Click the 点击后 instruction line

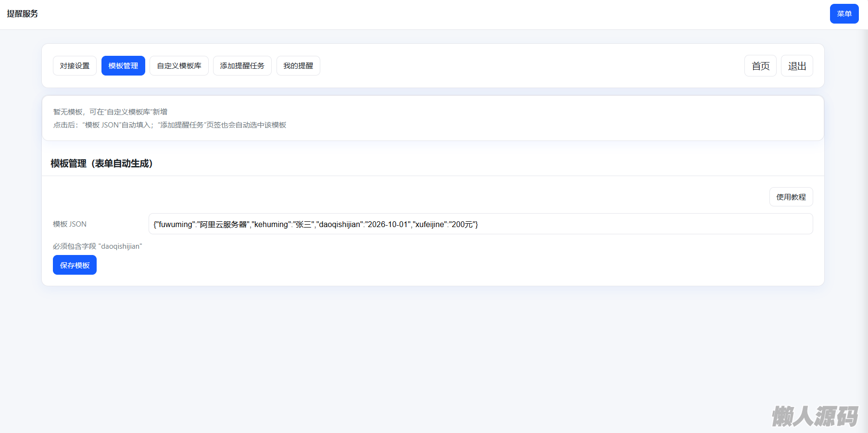[x=170, y=125]
